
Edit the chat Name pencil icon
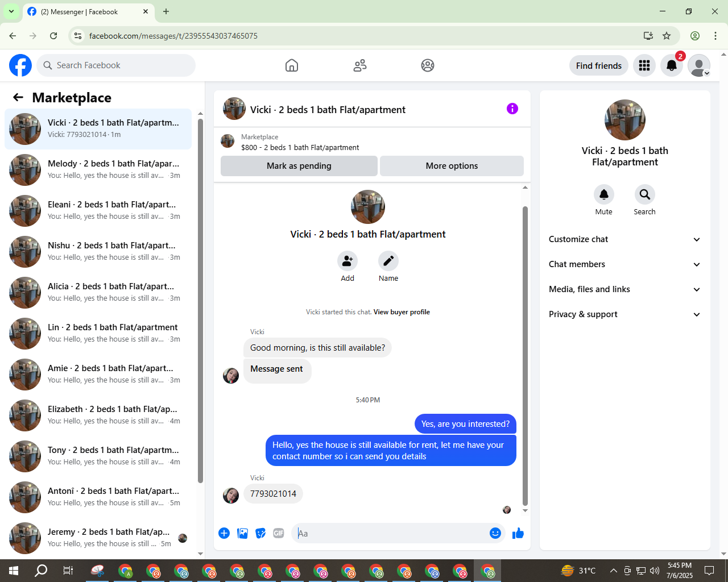[388, 261]
